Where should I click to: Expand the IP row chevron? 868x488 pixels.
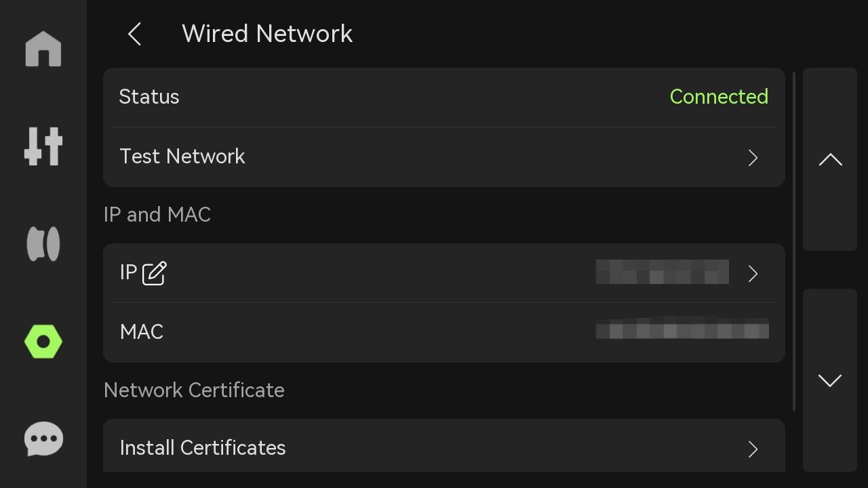(753, 274)
